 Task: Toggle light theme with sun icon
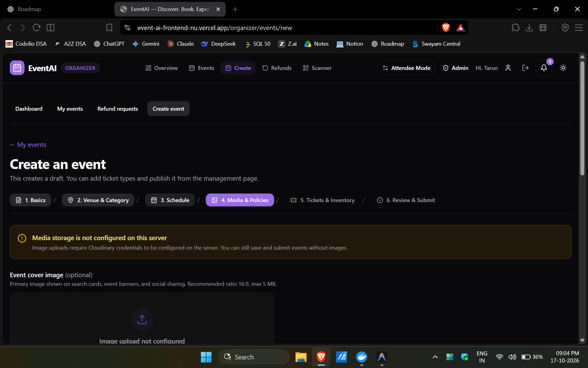coord(563,68)
